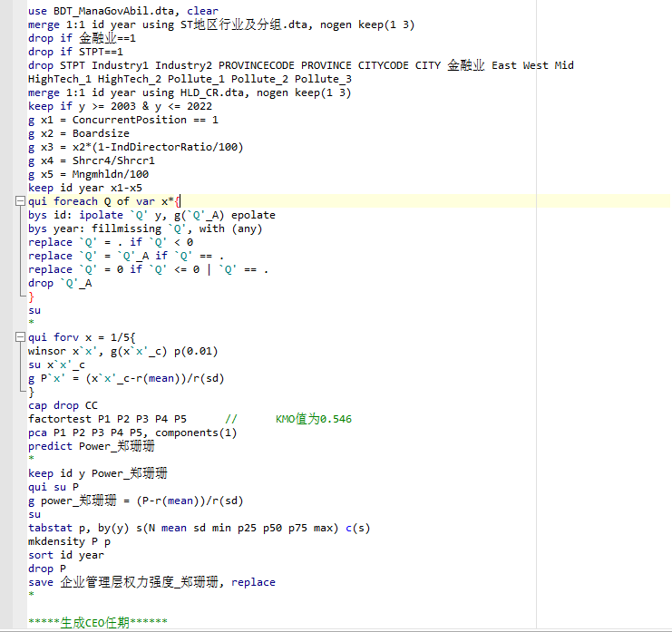672x632 pixels.
Task: Click the 'mkdensity P p' line
Action: click(x=69, y=541)
